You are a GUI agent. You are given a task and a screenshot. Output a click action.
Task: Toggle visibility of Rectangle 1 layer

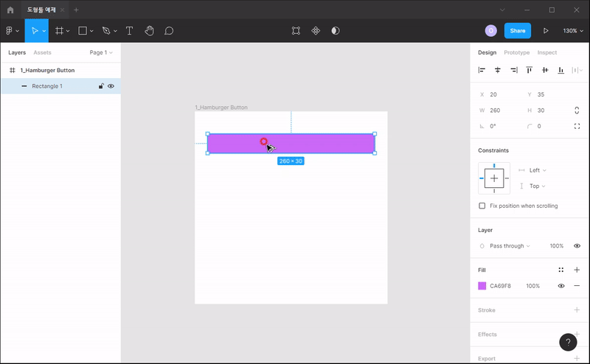pos(111,86)
